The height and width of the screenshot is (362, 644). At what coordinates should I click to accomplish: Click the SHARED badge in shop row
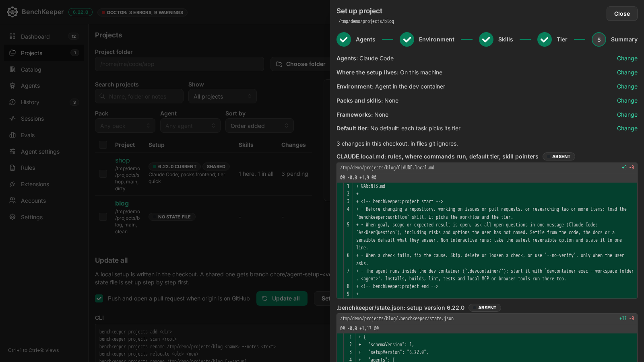click(x=216, y=167)
